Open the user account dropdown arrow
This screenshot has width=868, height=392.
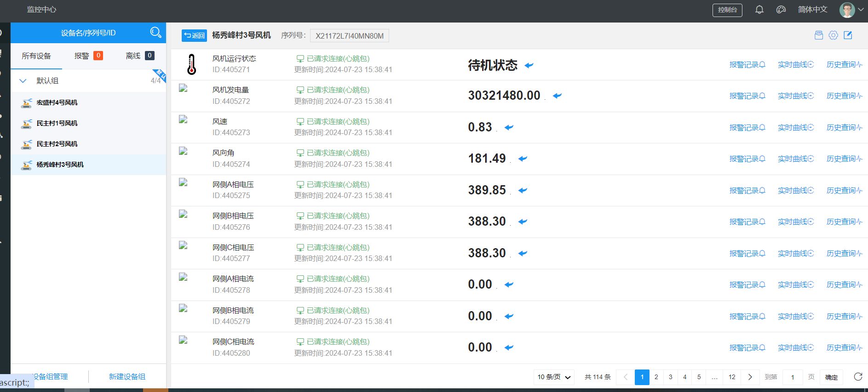click(x=861, y=10)
